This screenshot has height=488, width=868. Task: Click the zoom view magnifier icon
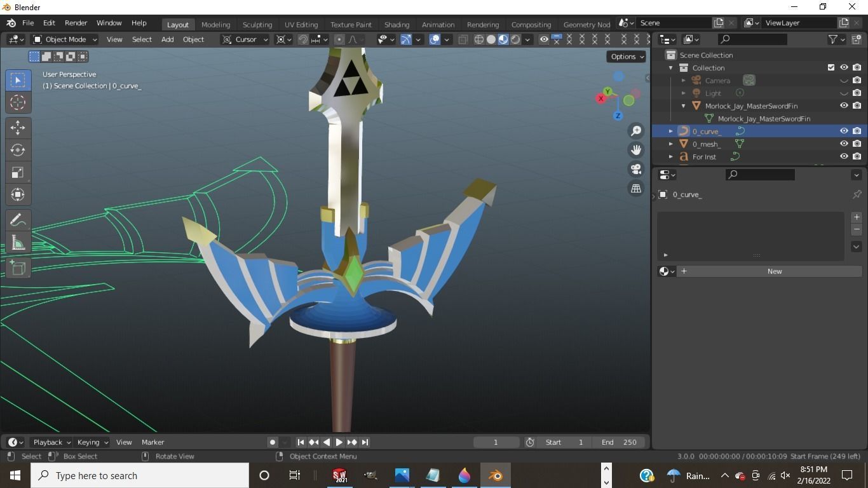pos(636,131)
